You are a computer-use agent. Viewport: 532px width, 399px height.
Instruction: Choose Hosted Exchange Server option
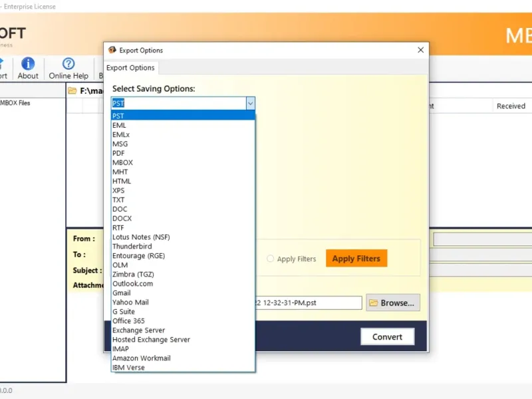(183, 340)
